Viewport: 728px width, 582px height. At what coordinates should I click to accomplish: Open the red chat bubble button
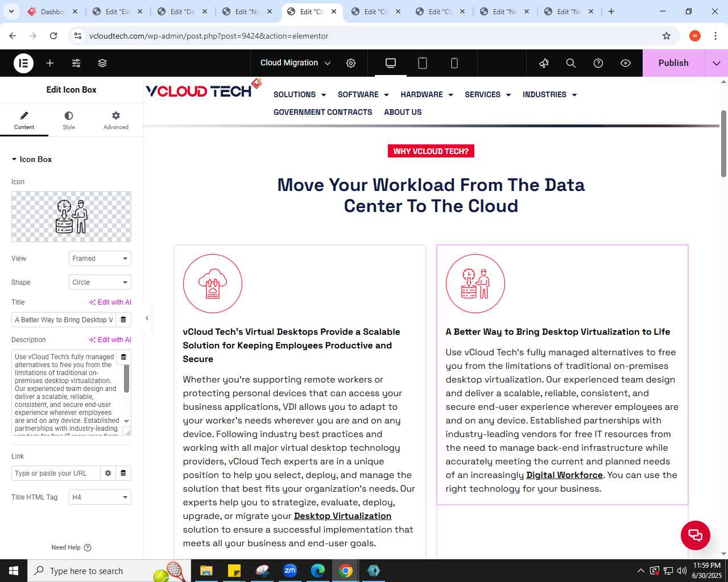(x=696, y=535)
